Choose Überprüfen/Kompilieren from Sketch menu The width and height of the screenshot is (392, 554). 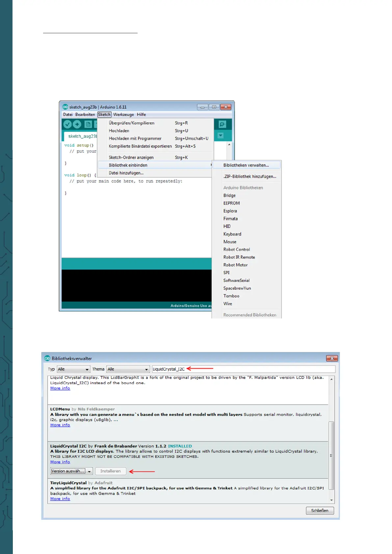point(156,123)
